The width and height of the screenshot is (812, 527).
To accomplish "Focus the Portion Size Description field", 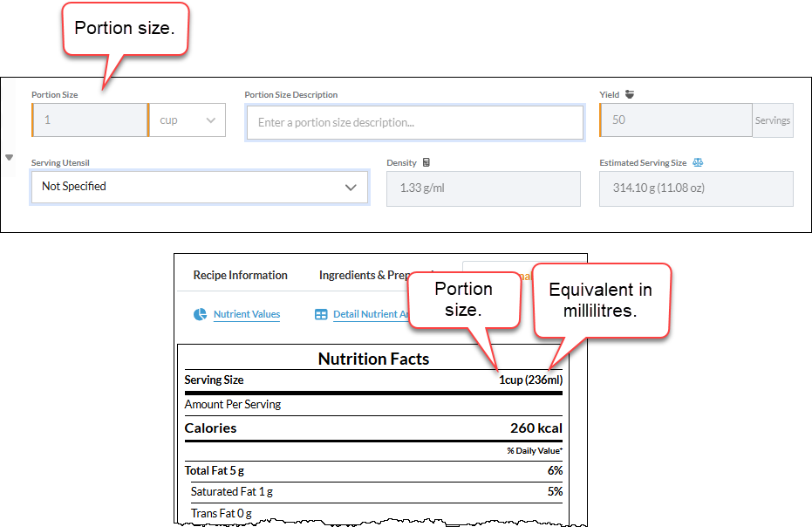I will click(415, 123).
